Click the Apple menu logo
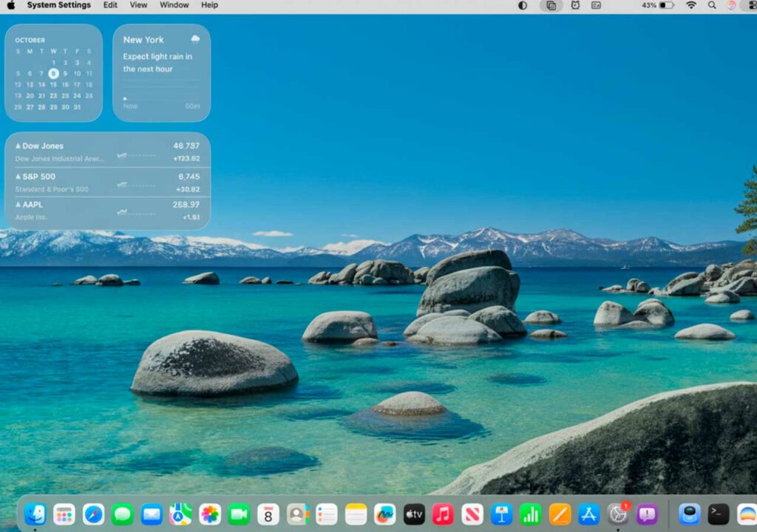This screenshot has height=532, width=757. point(11,5)
